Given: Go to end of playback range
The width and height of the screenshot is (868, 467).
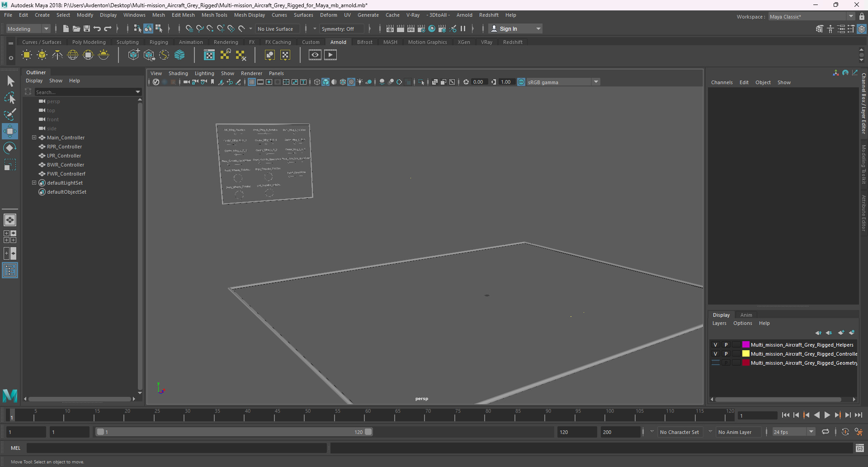Looking at the screenshot, I should coord(859,415).
